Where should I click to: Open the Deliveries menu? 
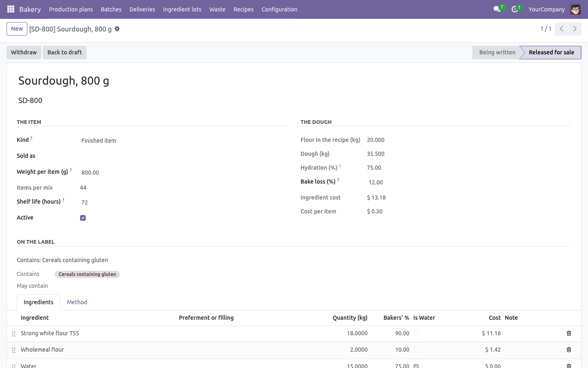142,9
